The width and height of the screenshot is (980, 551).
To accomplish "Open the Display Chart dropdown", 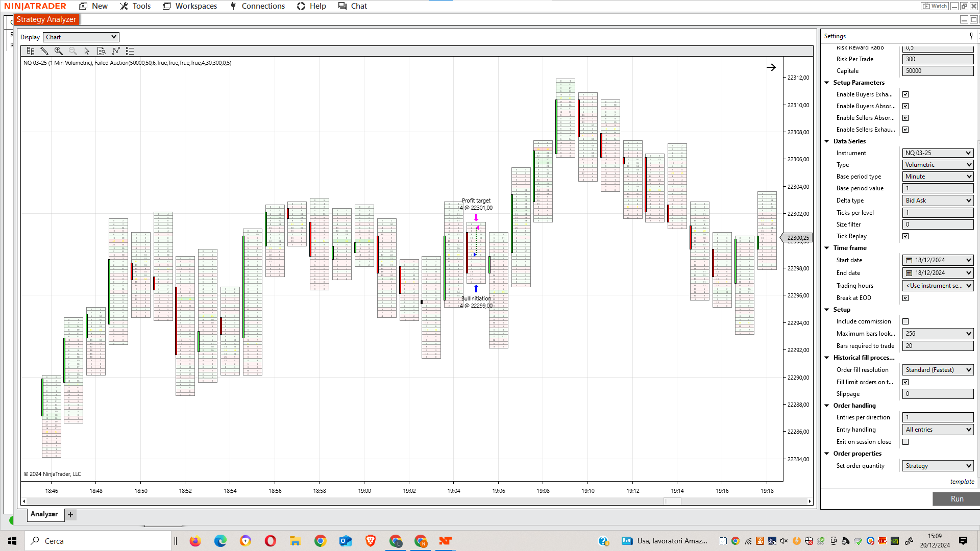I will pyautogui.click(x=81, y=37).
